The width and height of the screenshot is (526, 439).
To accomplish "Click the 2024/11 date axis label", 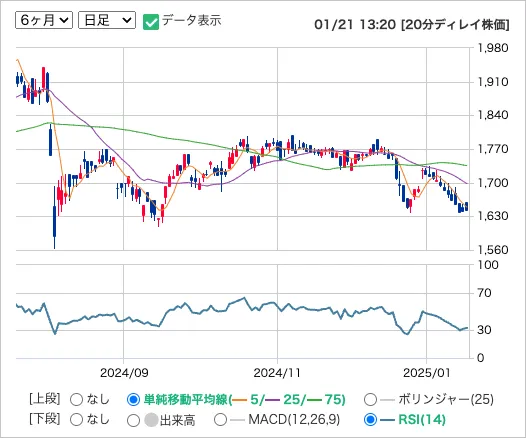I will click(277, 373).
